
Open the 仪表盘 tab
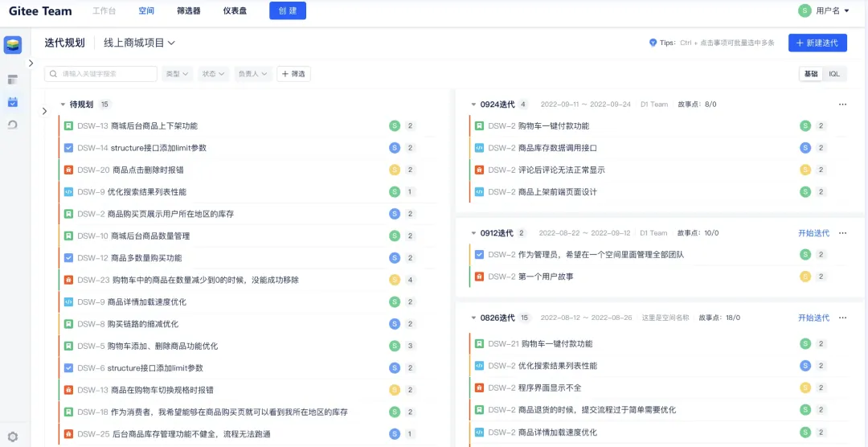click(x=235, y=10)
